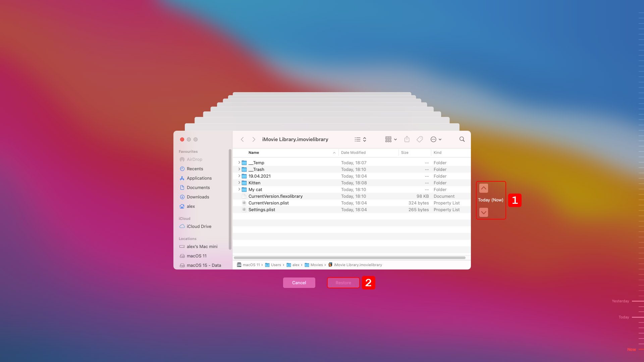This screenshot has height=362, width=644.
Task: Click the search icon in toolbar
Action: click(462, 139)
